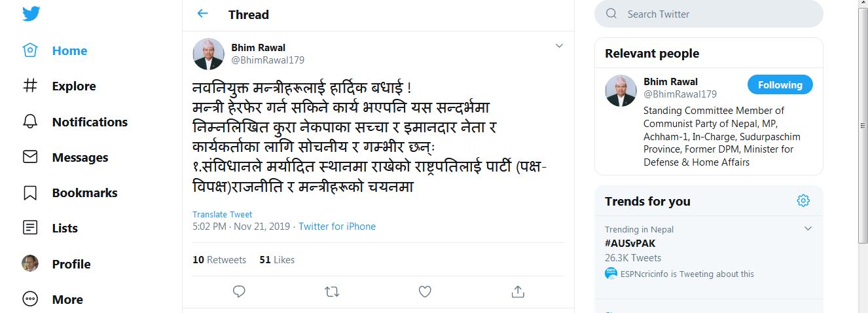Share the tweet via share icon
This screenshot has width=868, height=313.
pyautogui.click(x=518, y=291)
